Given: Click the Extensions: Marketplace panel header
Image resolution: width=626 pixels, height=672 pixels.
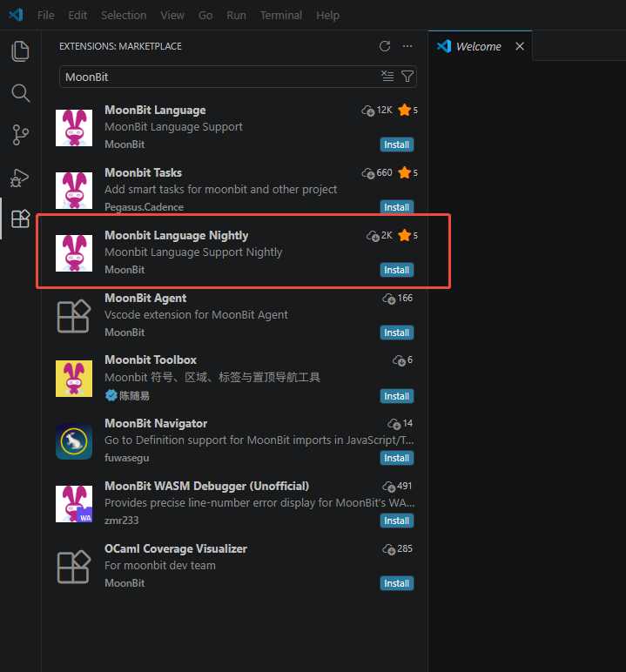Looking at the screenshot, I should click(x=120, y=46).
